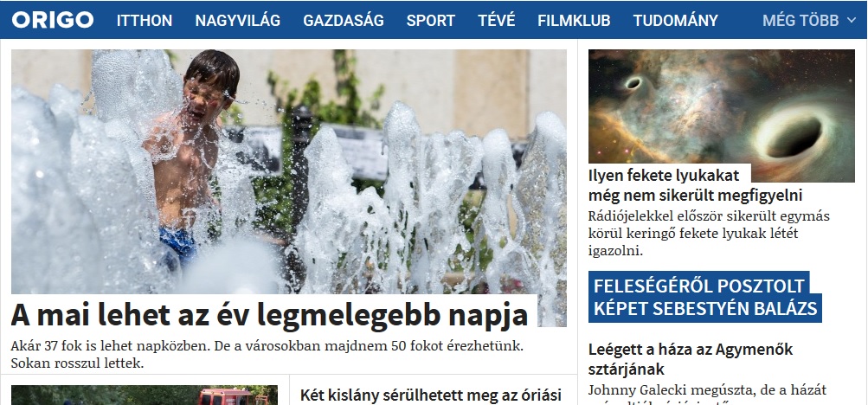Open the TÉVÉ section
Viewport: 868px width, 405px height.
point(497,21)
